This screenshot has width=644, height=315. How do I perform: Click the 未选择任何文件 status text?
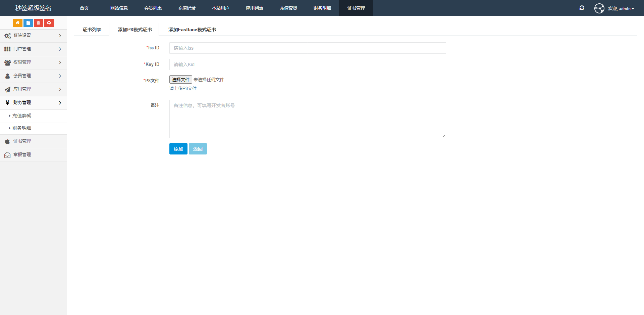(209, 80)
